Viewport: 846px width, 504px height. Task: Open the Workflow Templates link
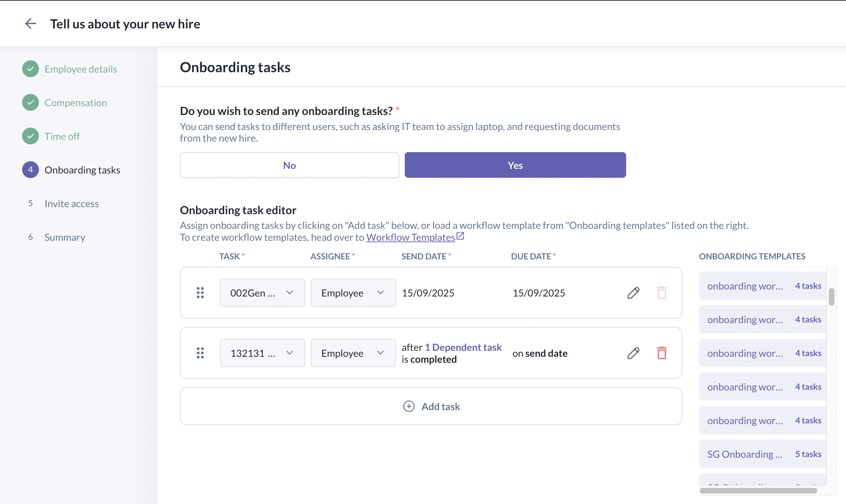coord(410,237)
